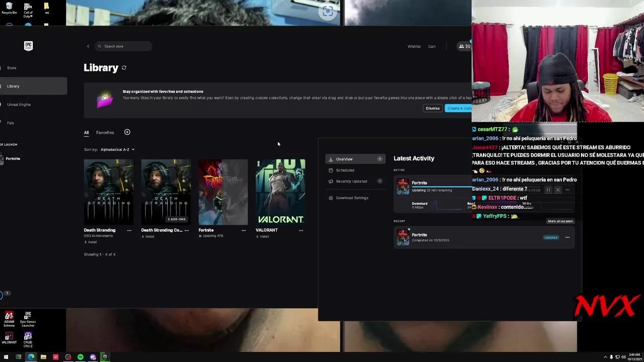644x362 pixels.
Task: Click the Fortnite update progress bar
Action: coord(443,186)
